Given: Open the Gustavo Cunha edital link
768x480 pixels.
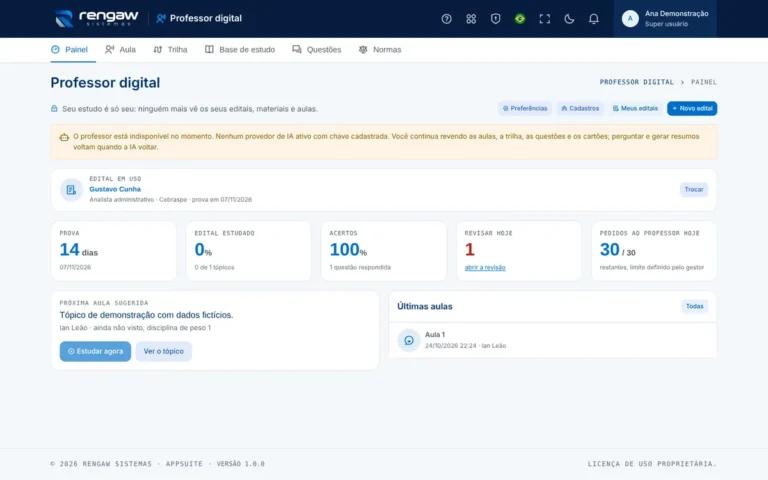Looking at the screenshot, I should [x=115, y=189].
